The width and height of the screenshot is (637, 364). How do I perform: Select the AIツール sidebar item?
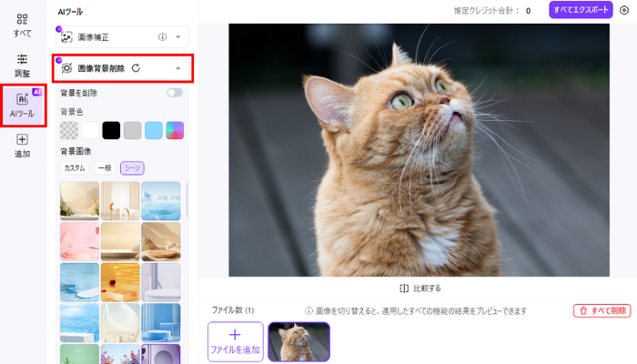click(23, 106)
